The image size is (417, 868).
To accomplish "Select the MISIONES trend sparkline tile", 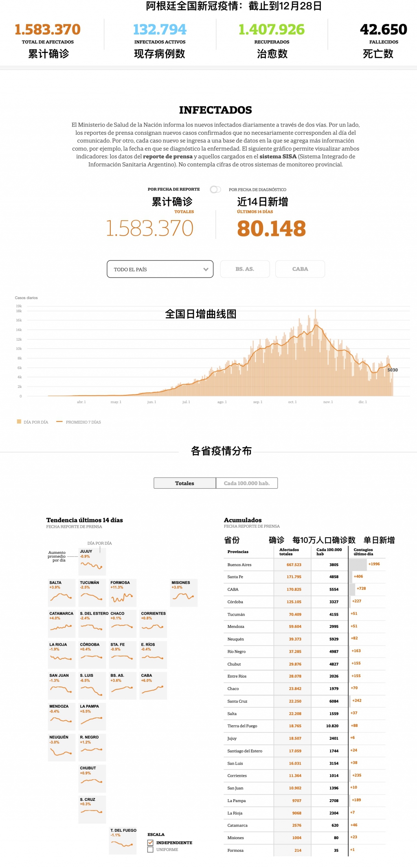I will click(x=184, y=593).
